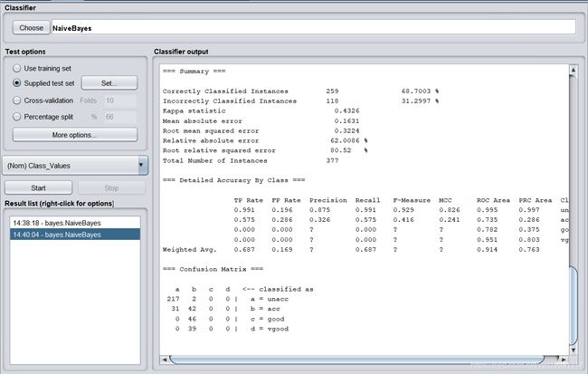Click the Set... test set button

point(109,83)
